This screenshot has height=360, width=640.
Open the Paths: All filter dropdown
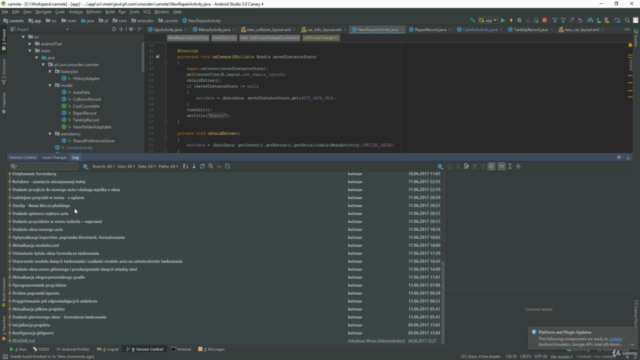(x=168, y=167)
